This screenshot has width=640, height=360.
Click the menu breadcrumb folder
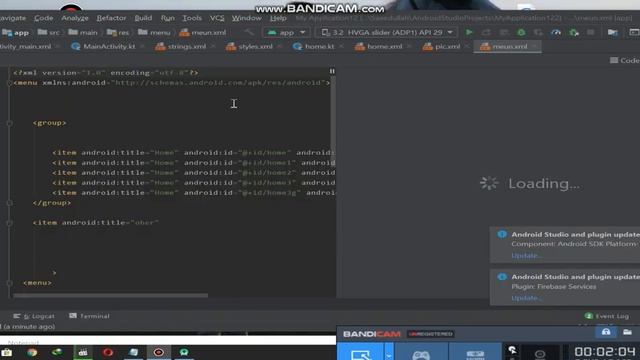coord(154,33)
